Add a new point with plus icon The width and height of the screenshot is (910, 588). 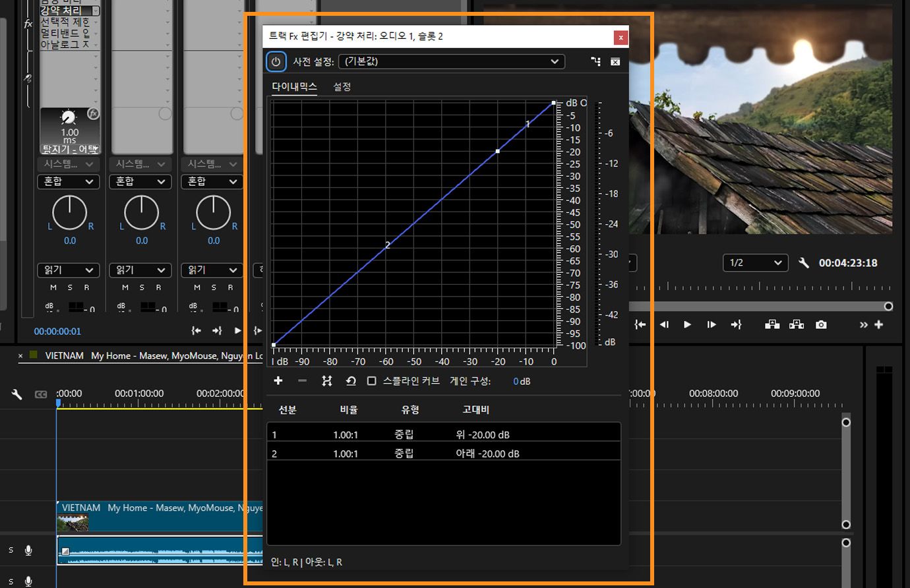(278, 381)
